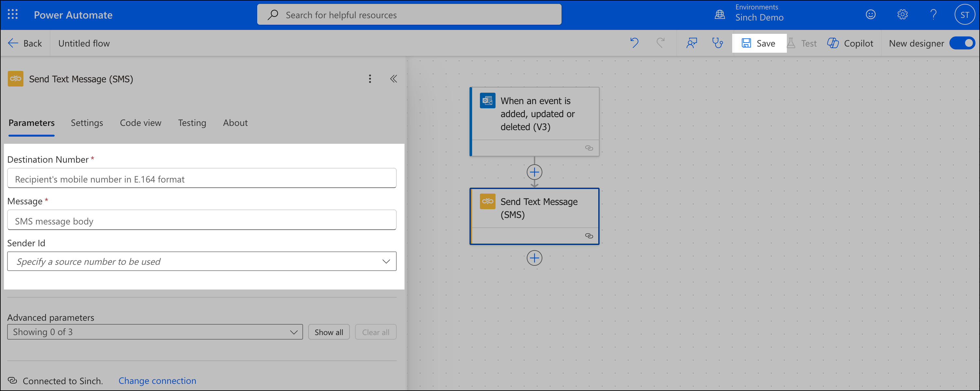Click the Sinch icon on SMS action card
This screenshot has height=391, width=980.
[487, 201]
